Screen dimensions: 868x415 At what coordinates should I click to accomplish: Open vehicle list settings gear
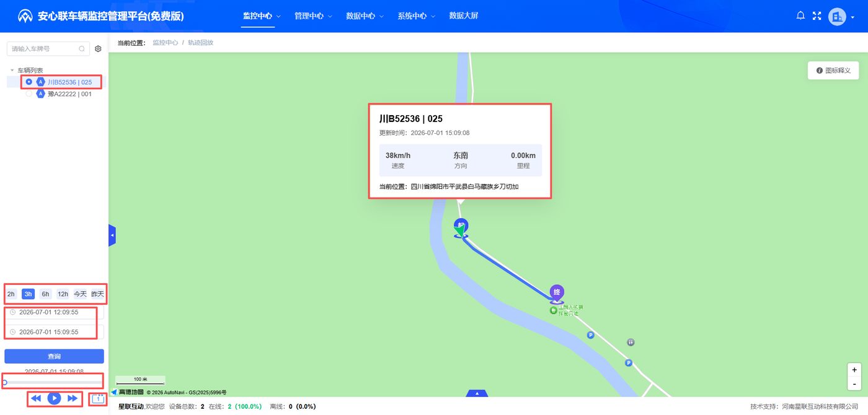(x=98, y=49)
